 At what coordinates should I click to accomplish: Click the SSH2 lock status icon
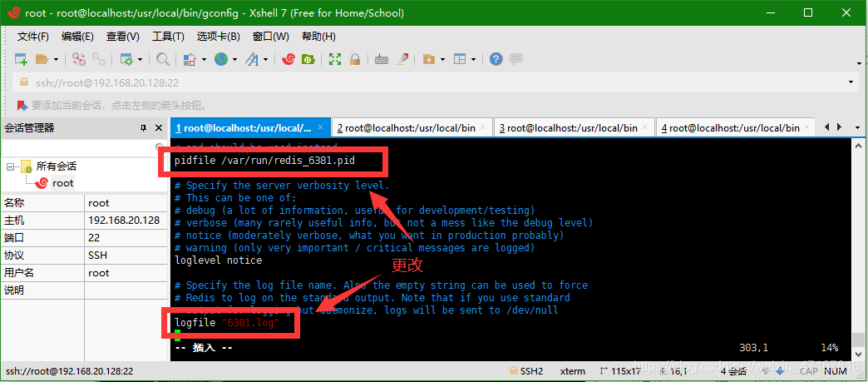point(515,371)
